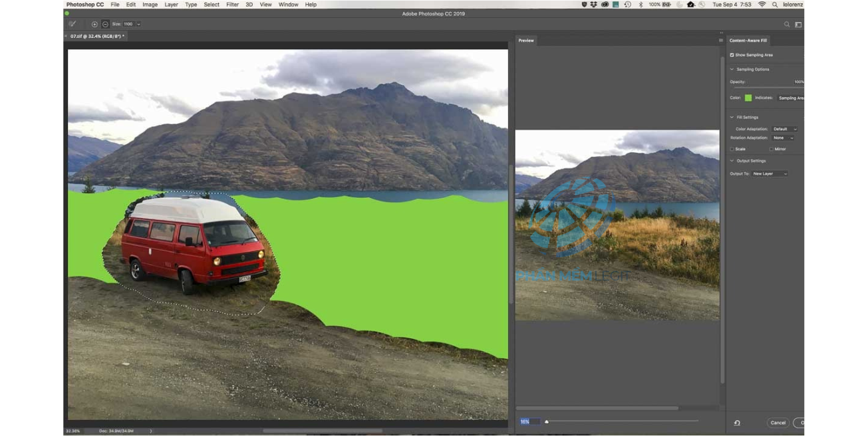The height and width of the screenshot is (436, 868).
Task: Click the reset settings arrow icon
Action: click(737, 423)
